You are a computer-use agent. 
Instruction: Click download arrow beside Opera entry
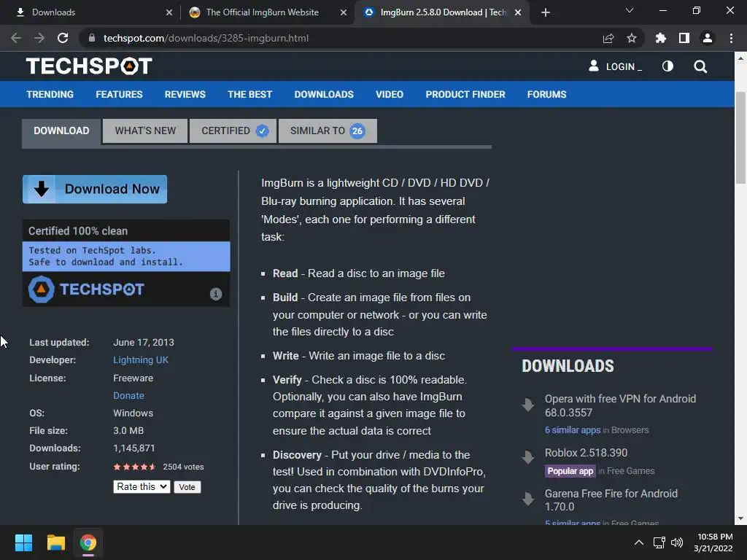pyautogui.click(x=528, y=405)
